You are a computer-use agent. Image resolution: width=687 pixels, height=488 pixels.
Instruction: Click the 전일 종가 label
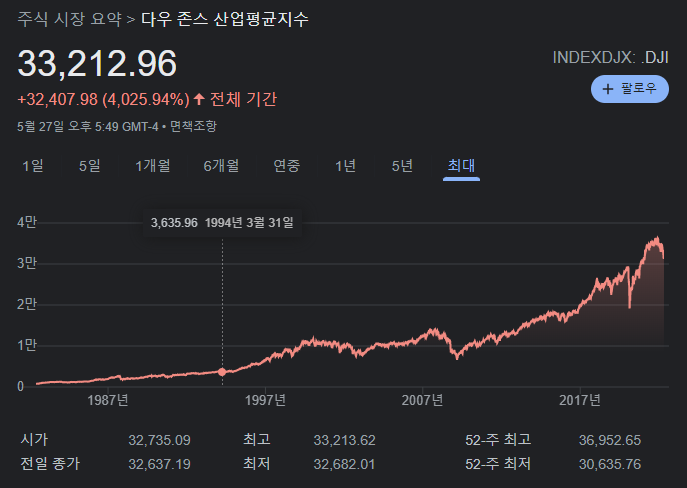pyautogui.click(x=50, y=464)
